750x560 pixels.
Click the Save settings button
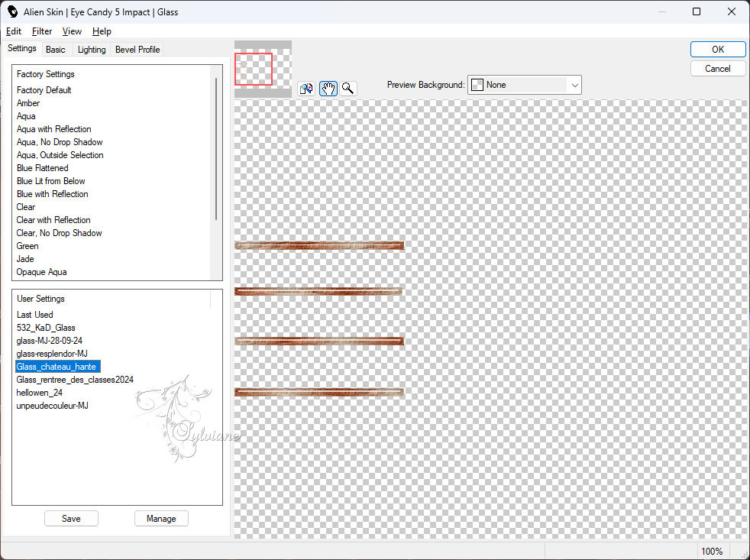coord(71,518)
